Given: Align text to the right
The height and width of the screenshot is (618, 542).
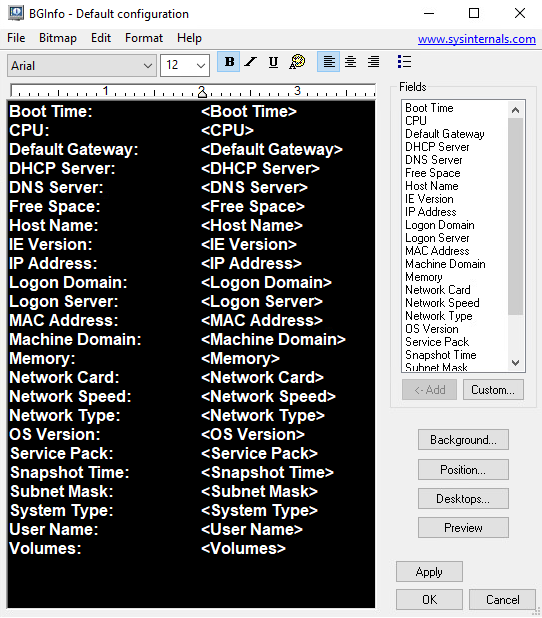Looking at the screenshot, I should [x=373, y=62].
